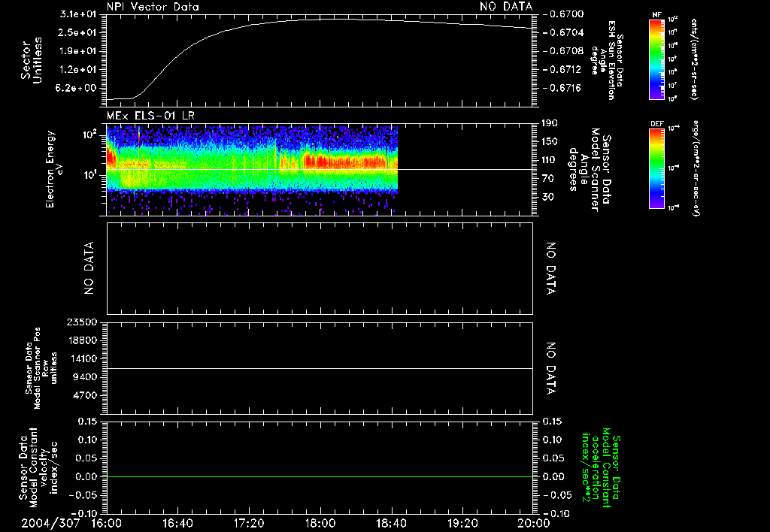Click the 'NPI Vector Data' panel title

[x=153, y=7]
